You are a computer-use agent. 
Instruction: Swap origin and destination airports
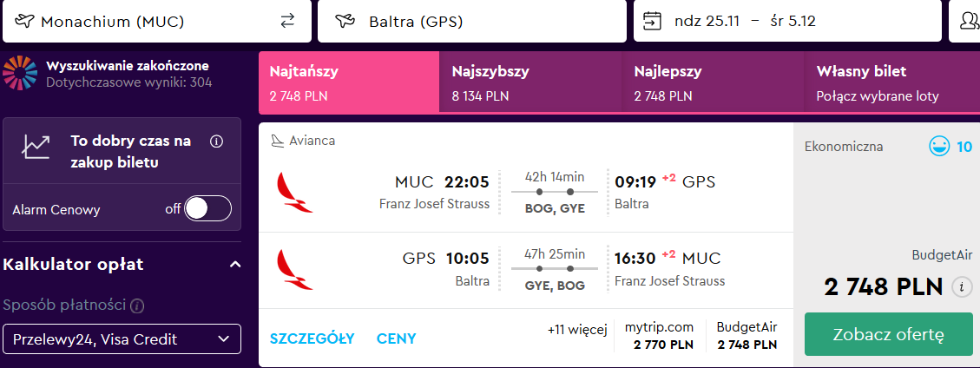point(286,21)
